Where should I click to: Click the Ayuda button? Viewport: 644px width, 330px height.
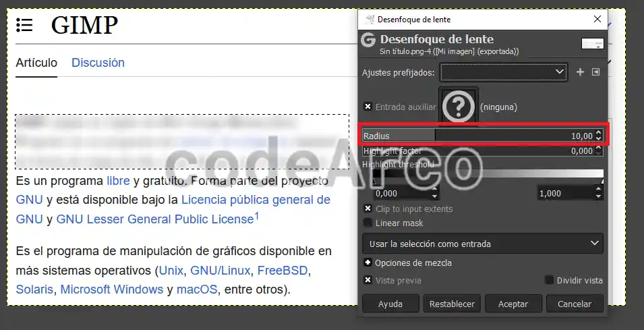click(390, 304)
